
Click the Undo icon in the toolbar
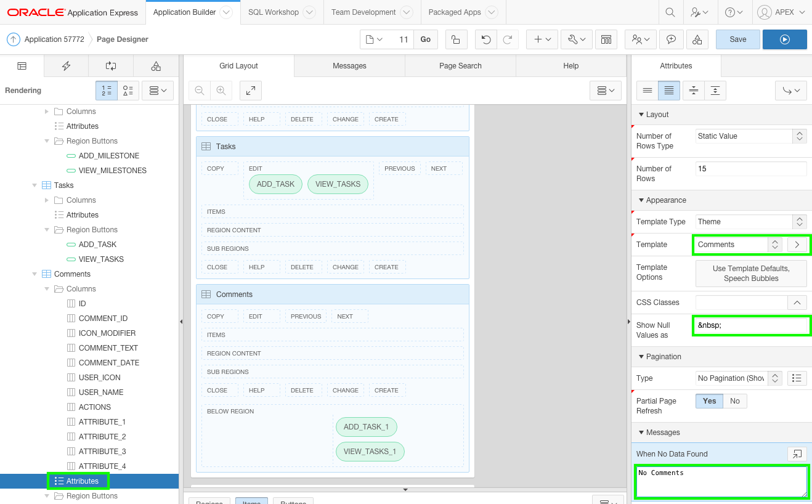point(487,39)
